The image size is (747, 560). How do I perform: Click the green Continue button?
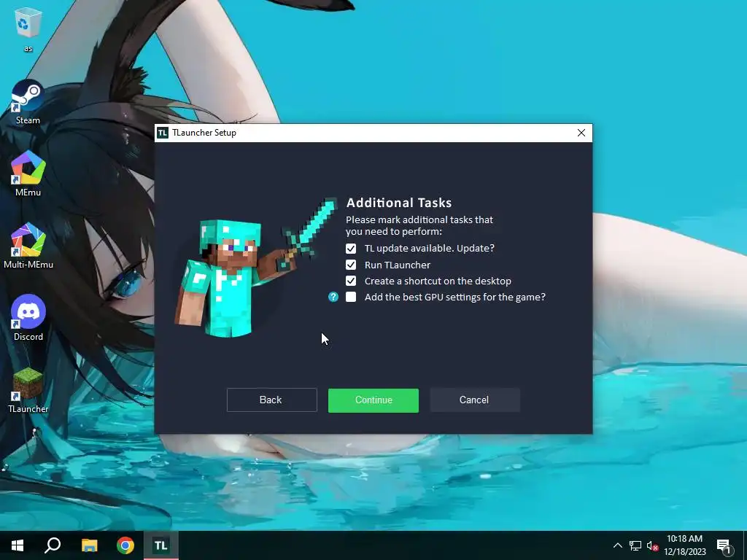coord(373,400)
